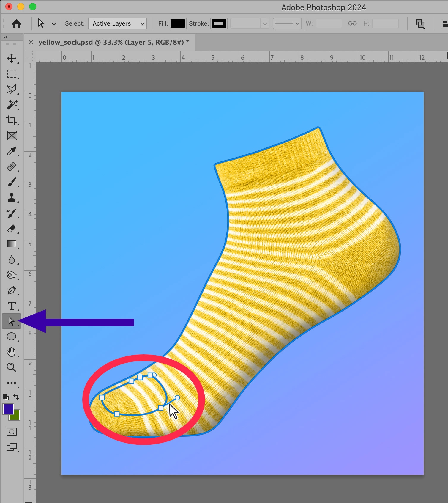Expand the stroke line style dropdown
448x503 pixels.
click(287, 23)
